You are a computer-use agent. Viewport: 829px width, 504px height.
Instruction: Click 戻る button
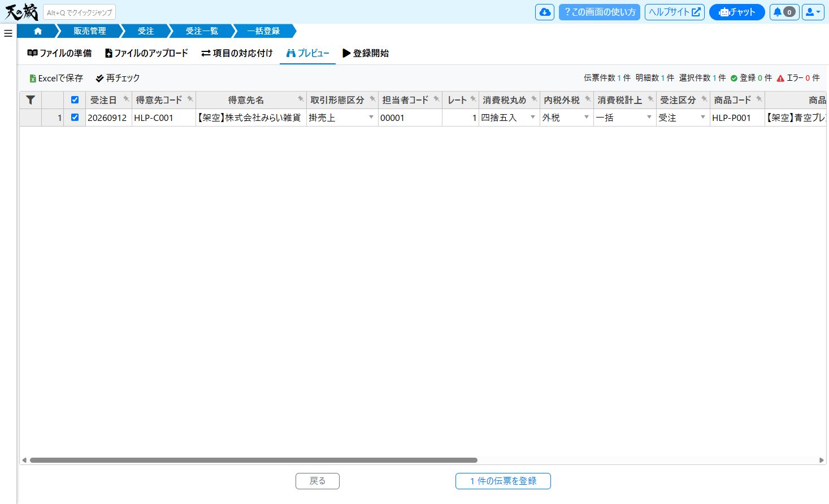[x=318, y=481]
